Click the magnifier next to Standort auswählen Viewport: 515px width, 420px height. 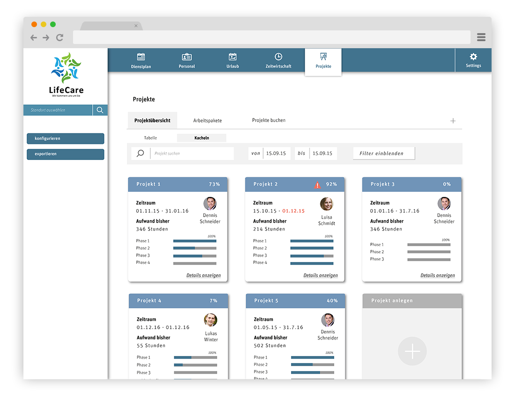pyautogui.click(x=100, y=110)
